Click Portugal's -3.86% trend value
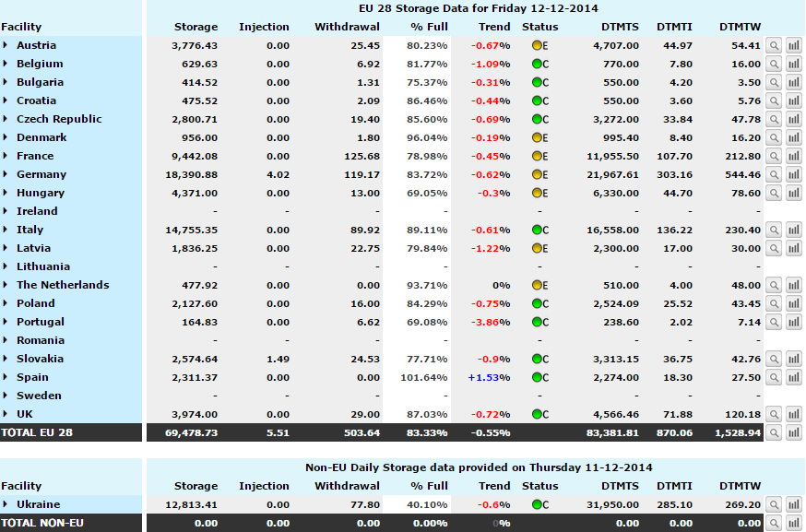This screenshot has width=806, height=532. tap(491, 323)
